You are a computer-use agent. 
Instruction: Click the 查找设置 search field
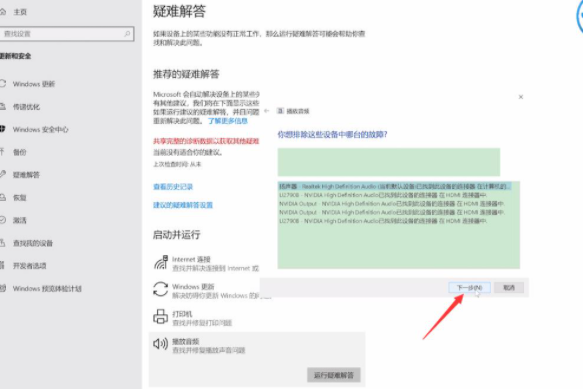point(67,34)
